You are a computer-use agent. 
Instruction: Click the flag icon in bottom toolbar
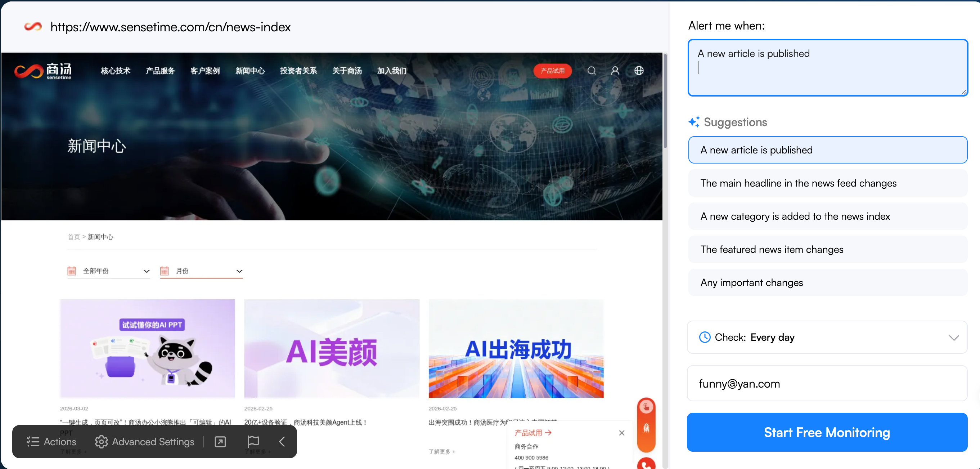(x=253, y=442)
